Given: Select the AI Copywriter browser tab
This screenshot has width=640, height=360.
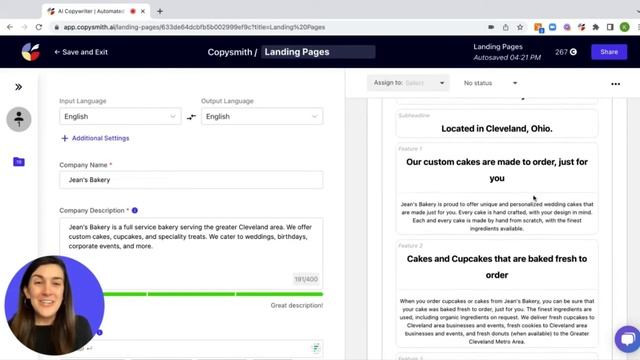Looking at the screenshot, I should (96, 11).
